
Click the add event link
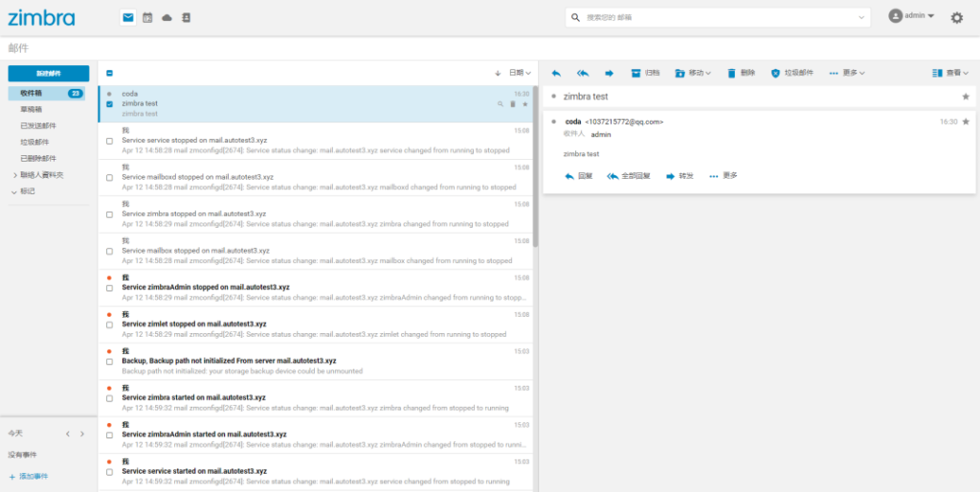29,477
